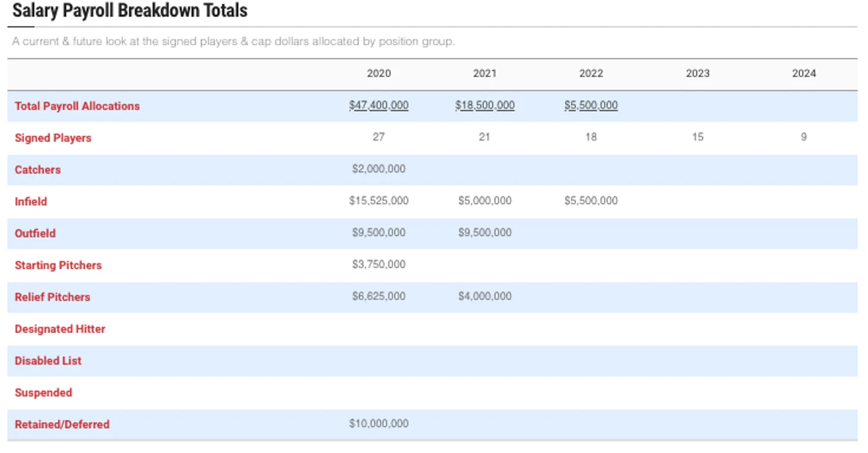Open the Starting Pitchers group
This screenshot has height=453, width=868.
(x=58, y=265)
